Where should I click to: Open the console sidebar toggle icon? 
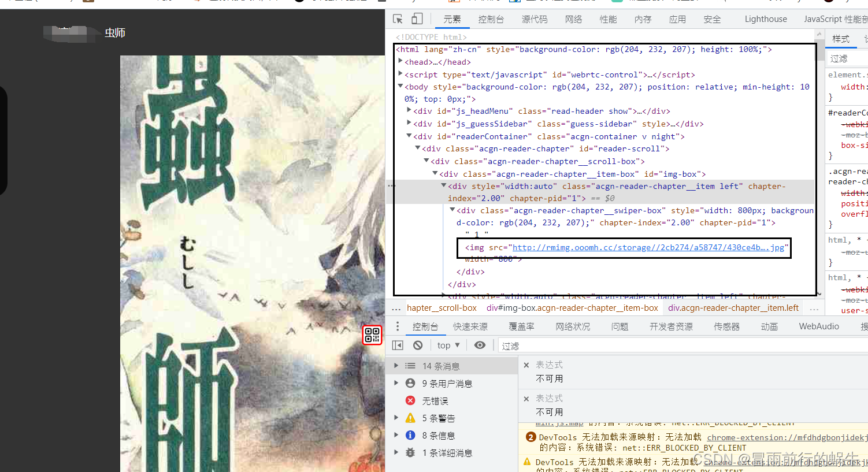click(x=398, y=345)
